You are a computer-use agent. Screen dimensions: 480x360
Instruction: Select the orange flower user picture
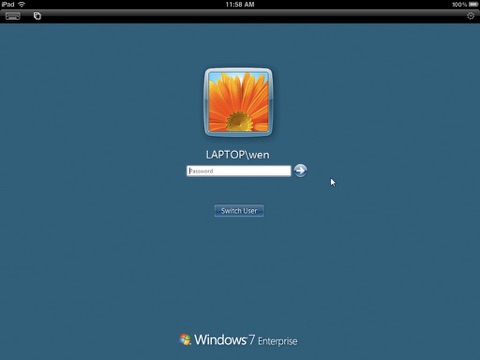238,102
